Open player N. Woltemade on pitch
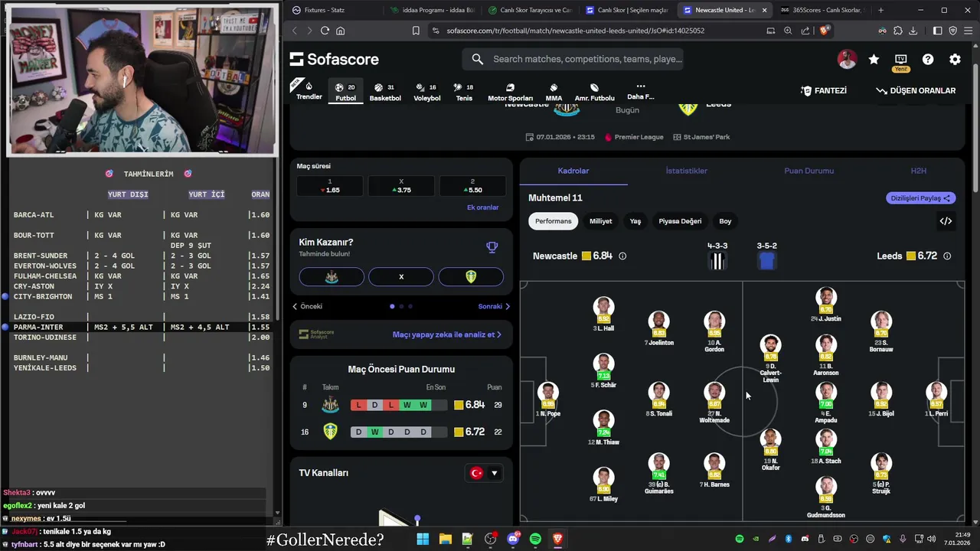980x551 pixels. [714, 404]
